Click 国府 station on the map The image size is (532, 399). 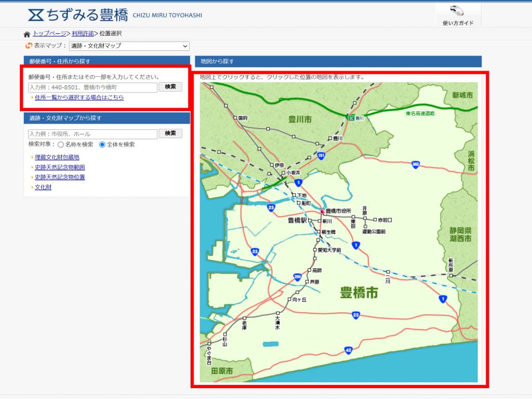(235, 118)
